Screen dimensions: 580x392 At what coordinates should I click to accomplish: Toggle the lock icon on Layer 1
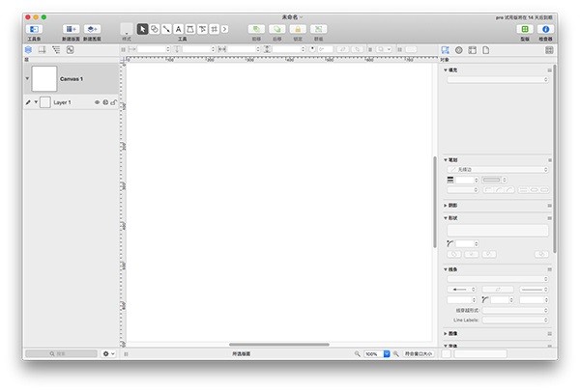tap(113, 102)
